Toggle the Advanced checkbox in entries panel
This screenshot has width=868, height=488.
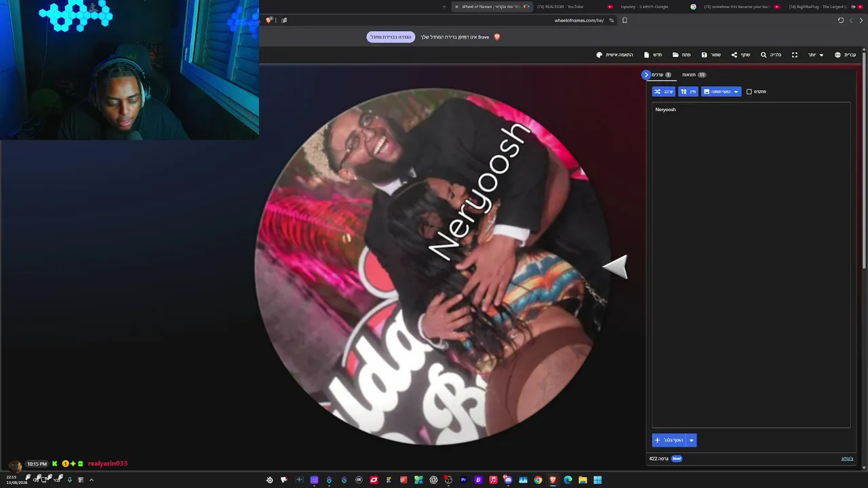(749, 91)
